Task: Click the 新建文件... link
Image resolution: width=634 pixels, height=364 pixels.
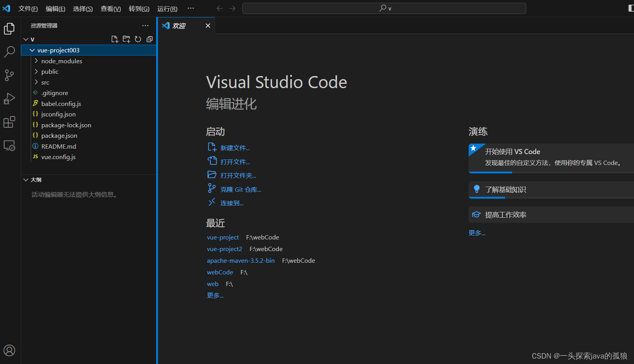Action: (x=235, y=148)
